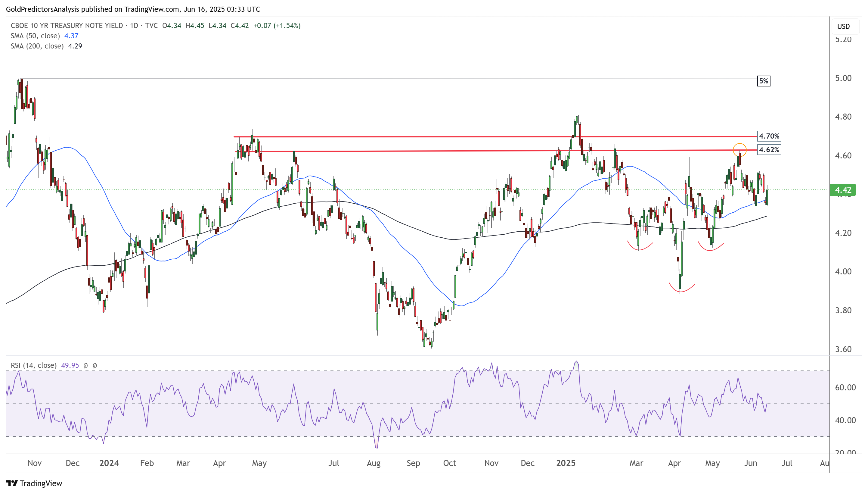The image size is (868, 494).
Task: Click the Sep label on time axis
Action: 413,463
